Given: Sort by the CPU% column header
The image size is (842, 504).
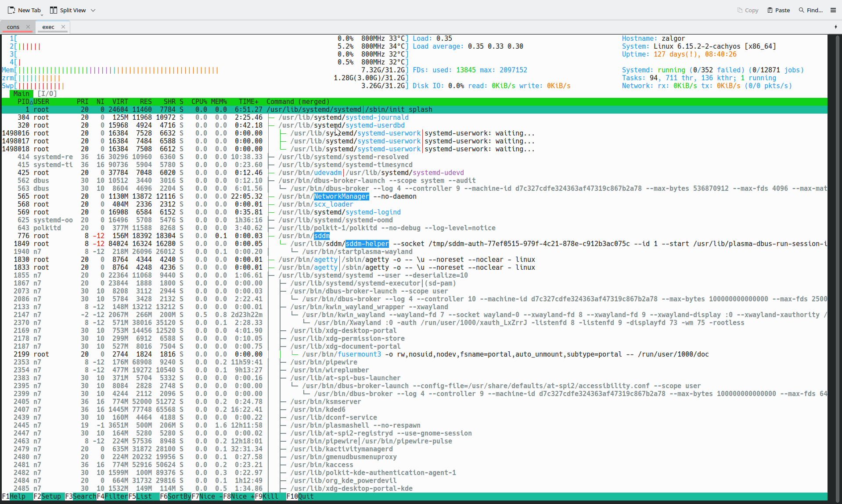Looking at the screenshot, I should [199, 102].
